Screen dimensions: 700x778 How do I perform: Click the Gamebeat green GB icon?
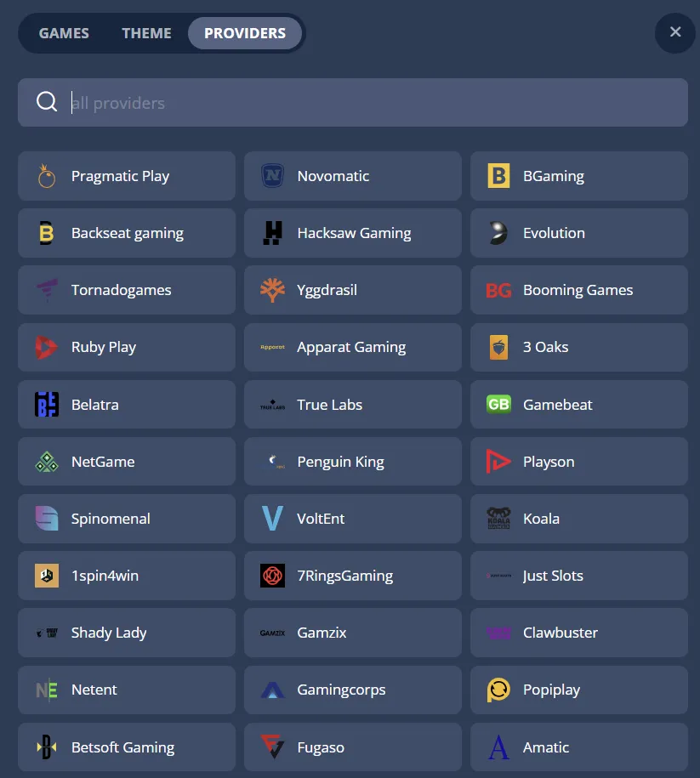(499, 405)
